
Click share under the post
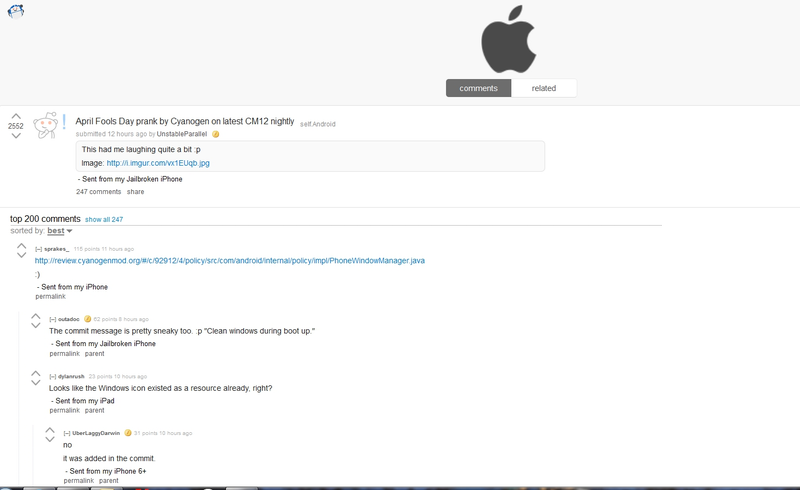[x=135, y=192]
